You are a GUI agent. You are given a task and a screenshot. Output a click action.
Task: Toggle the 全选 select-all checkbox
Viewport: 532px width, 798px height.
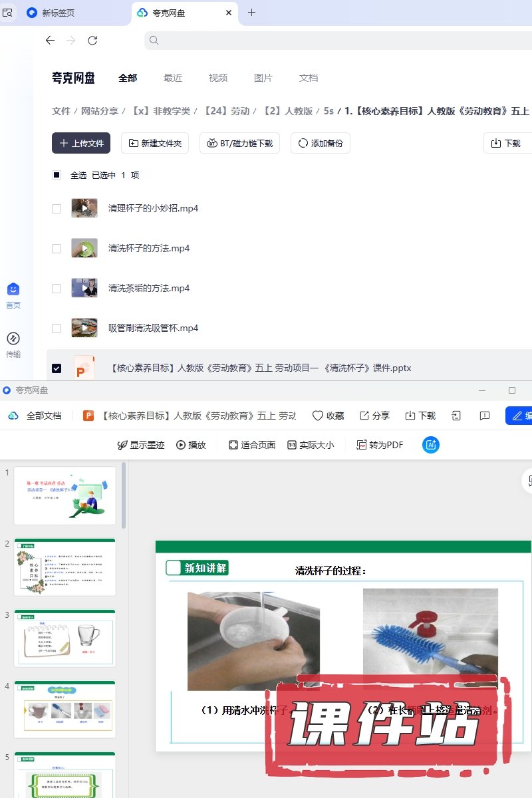click(57, 175)
